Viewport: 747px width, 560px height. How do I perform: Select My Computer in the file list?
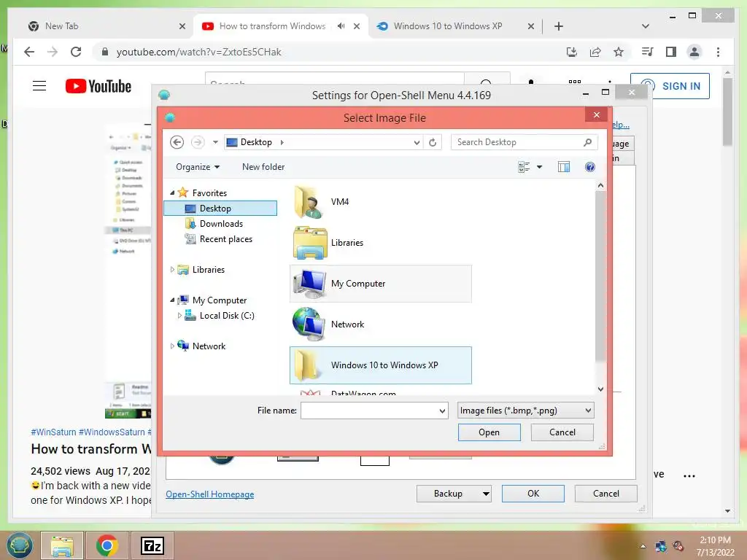(x=381, y=284)
